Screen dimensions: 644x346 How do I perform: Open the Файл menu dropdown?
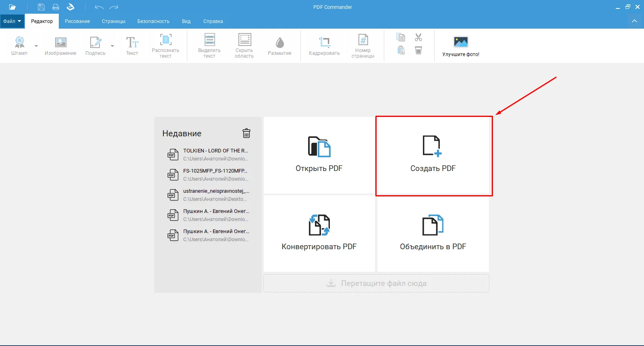12,21
